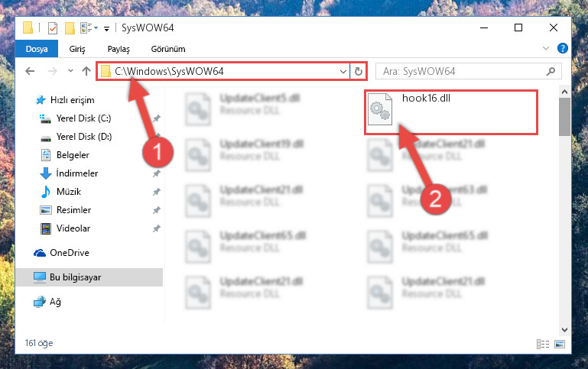Open the Dosya menu tab

[37, 49]
